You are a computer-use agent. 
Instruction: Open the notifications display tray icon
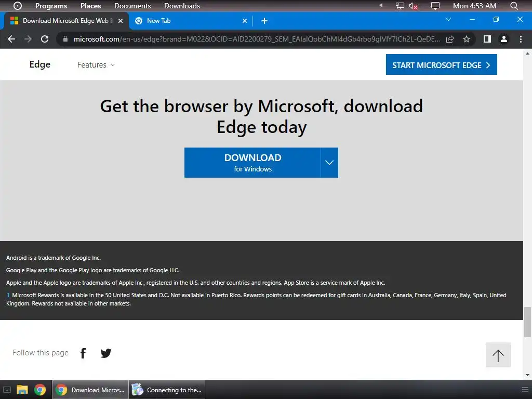(x=435, y=6)
